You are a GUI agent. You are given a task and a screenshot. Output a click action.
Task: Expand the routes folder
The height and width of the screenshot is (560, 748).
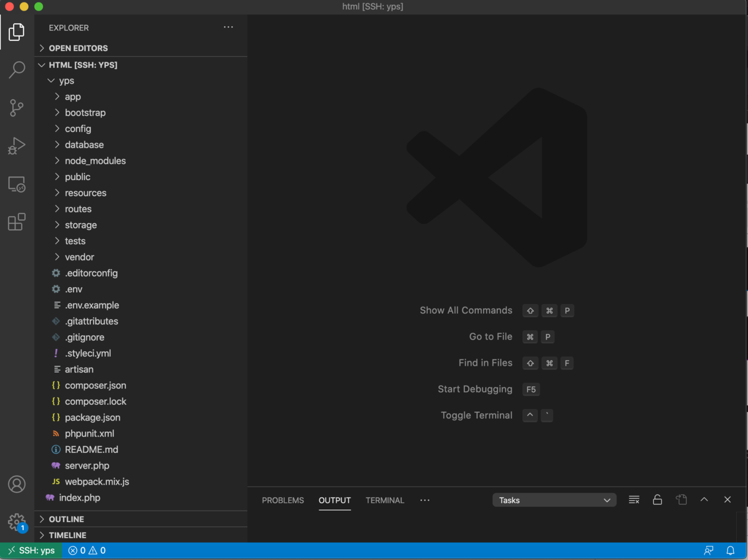pyautogui.click(x=141, y=209)
